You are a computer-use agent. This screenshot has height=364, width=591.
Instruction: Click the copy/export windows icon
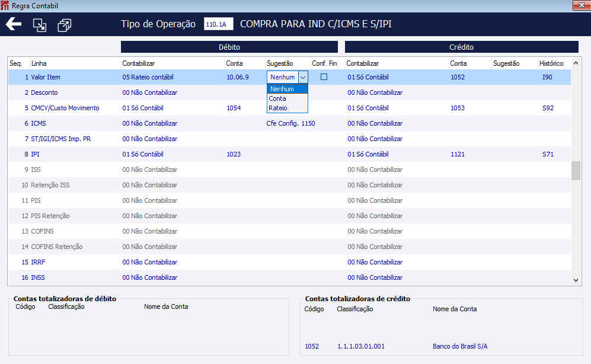click(64, 25)
